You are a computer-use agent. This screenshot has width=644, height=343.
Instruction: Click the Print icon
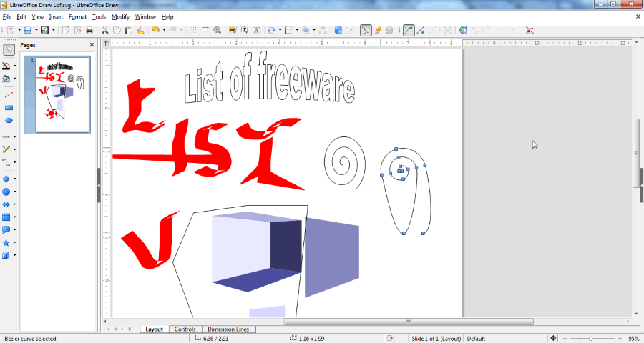click(89, 30)
